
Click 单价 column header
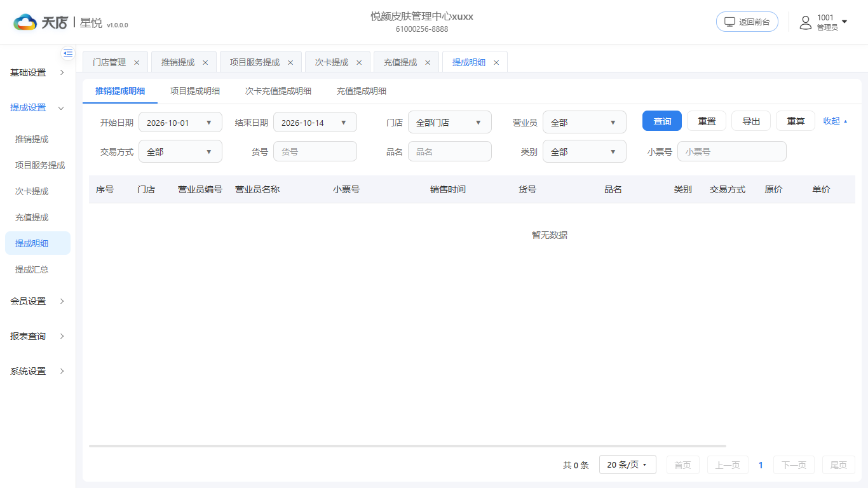[x=821, y=189]
